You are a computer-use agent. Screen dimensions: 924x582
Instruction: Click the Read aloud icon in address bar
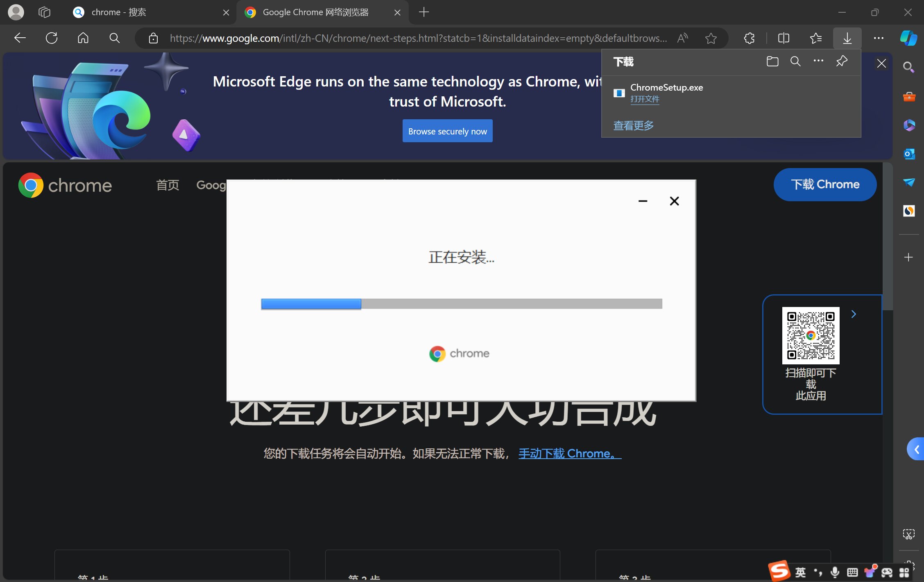tap(682, 38)
